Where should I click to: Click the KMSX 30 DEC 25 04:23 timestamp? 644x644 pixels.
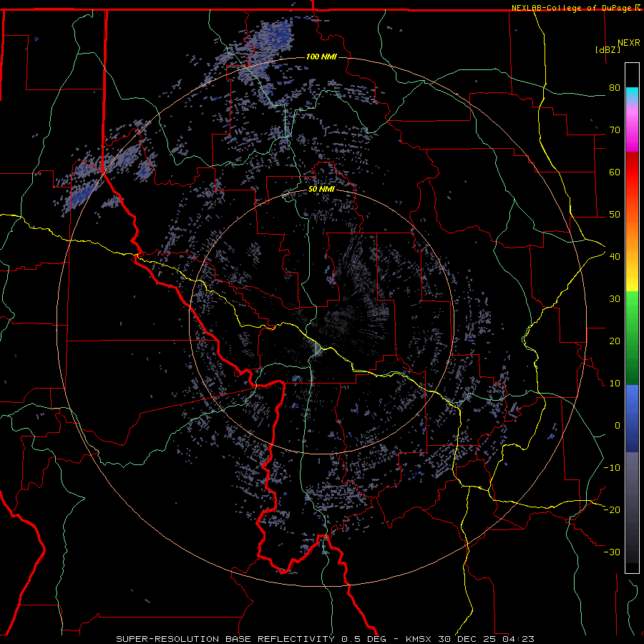(470, 639)
